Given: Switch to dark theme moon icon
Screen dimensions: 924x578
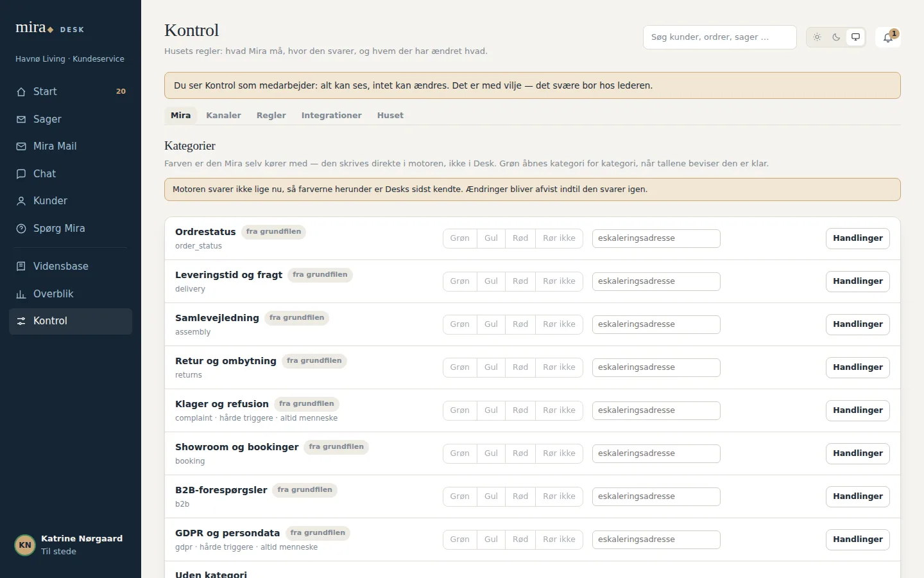Looking at the screenshot, I should pyautogui.click(x=836, y=37).
